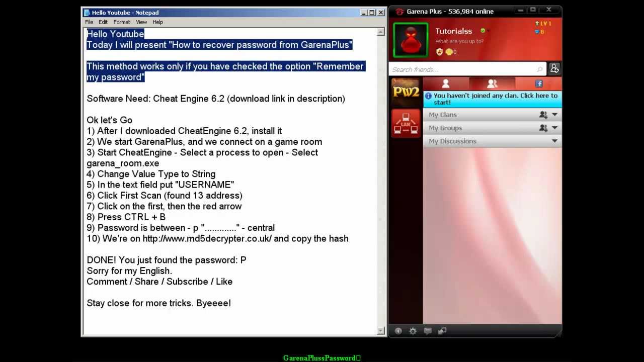
Task: Close the Garena Plus window
Action: click(x=549, y=10)
